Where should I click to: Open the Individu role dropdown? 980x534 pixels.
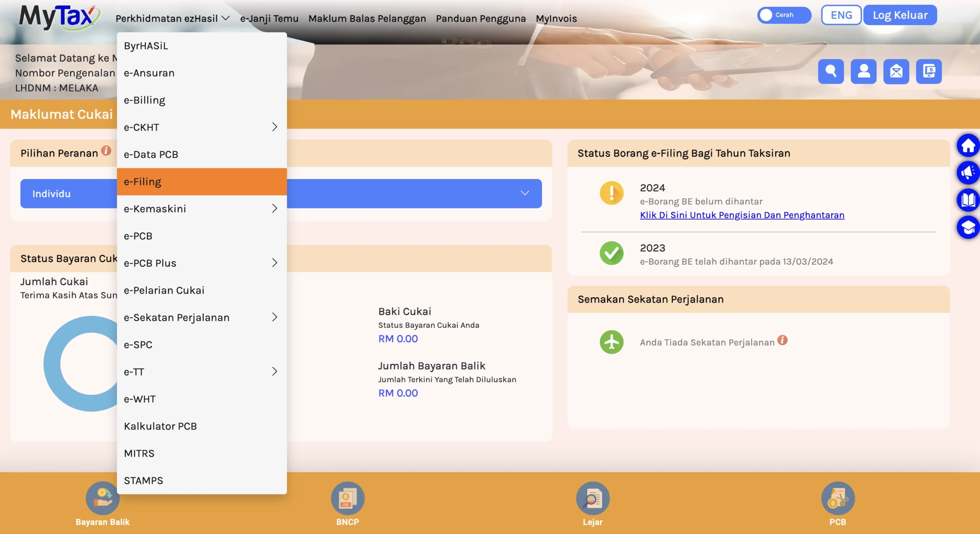524,194
